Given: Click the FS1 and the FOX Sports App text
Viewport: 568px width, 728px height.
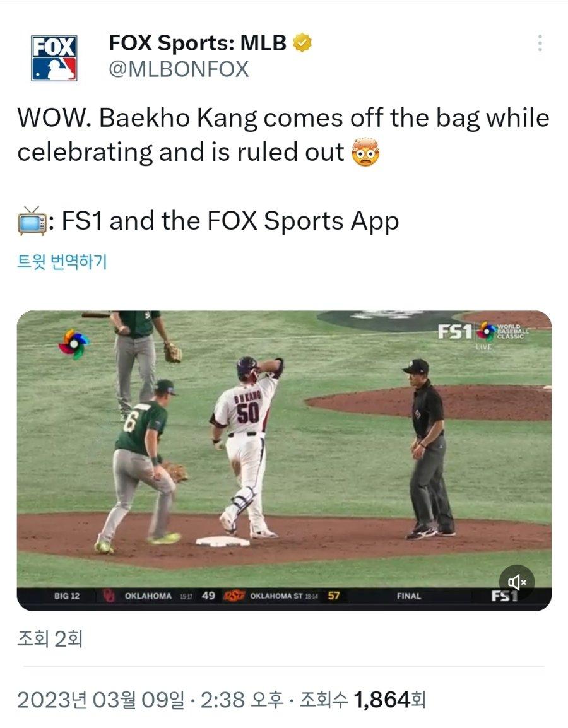Looking at the screenshot, I should tap(230, 221).
